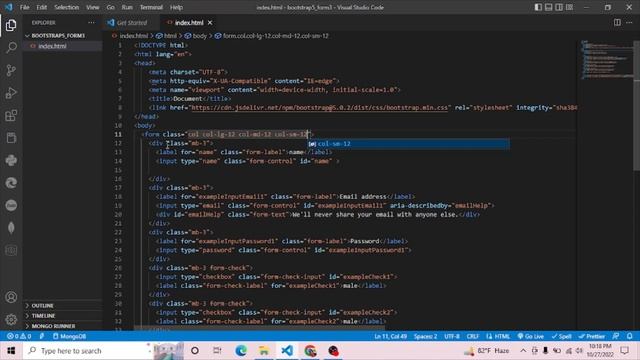The height and width of the screenshot is (360, 640).
Task: Collapse the BOOTSTRAP5_FORM3 folder section
Action: [x=62, y=36]
